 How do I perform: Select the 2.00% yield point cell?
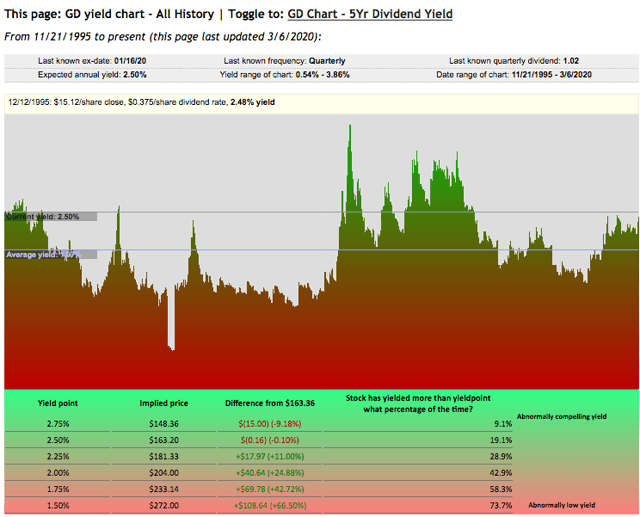point(58,473)
